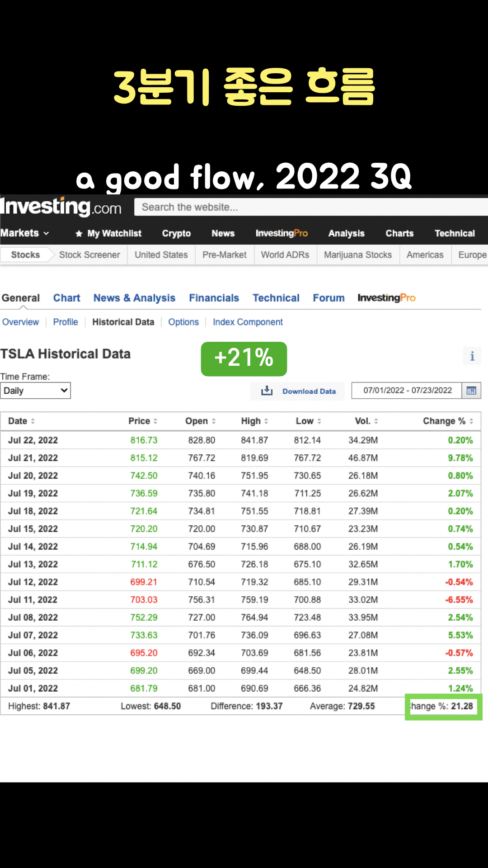Sort table by Price column arrows
This screenshot has width=488, height=868.
click(x=155, y=421)
